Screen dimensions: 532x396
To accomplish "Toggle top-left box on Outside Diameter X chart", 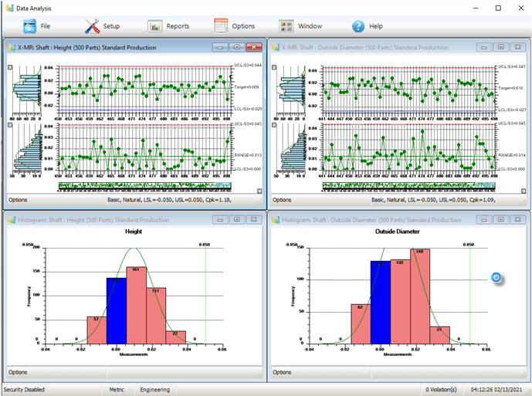I will [274, 67].
